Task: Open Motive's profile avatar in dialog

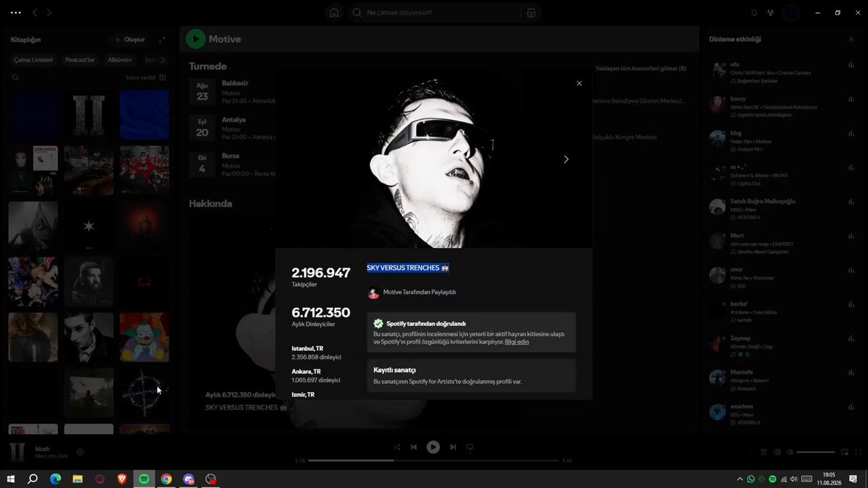Action: (373, 293)
